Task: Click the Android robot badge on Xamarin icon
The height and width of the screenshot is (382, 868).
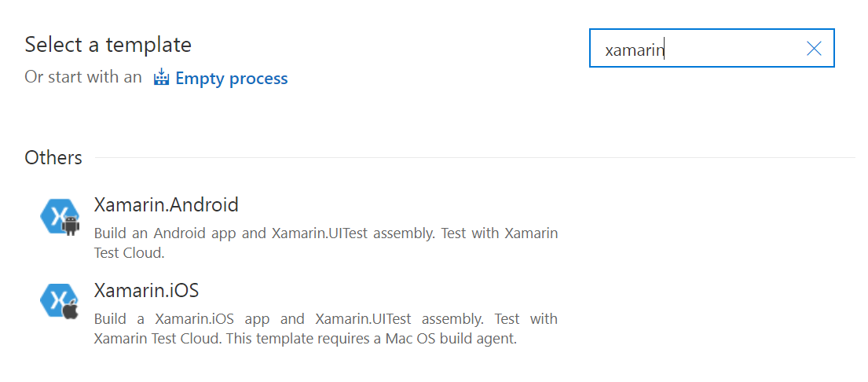Action: click(x=71, y=226)
